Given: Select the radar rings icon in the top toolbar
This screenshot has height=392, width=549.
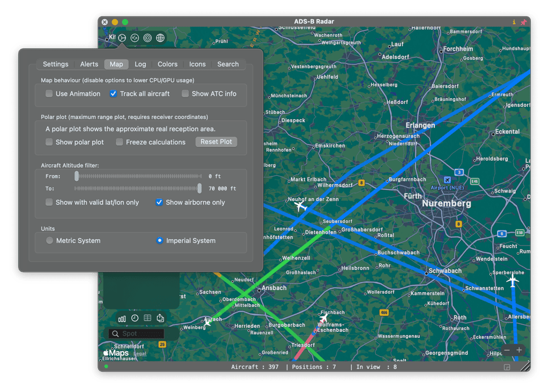Looking at the screenshot, I should pos(147,38).
